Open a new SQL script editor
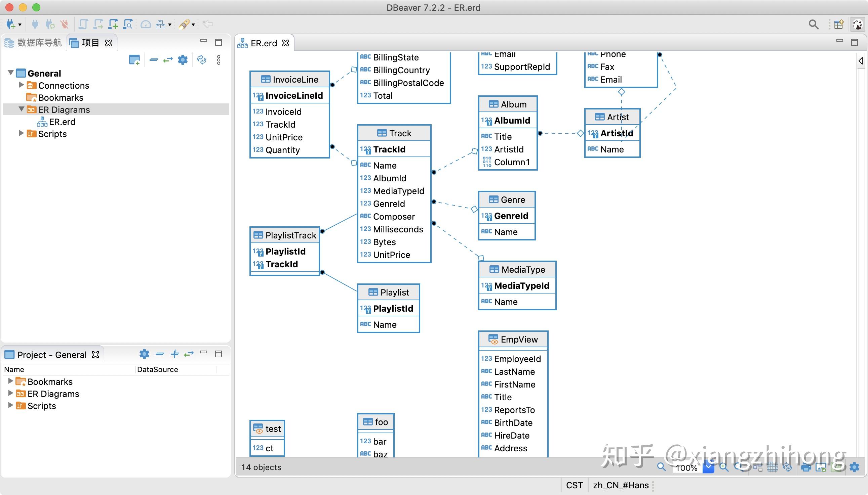 point(113,24)
